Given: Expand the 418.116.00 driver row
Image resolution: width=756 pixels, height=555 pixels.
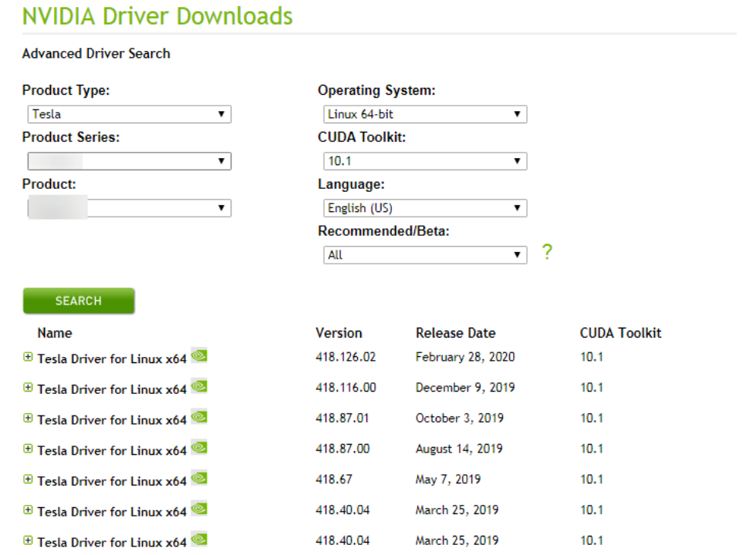Looking at the screenshot, I should pyautogui.click(x=28, y=387).
